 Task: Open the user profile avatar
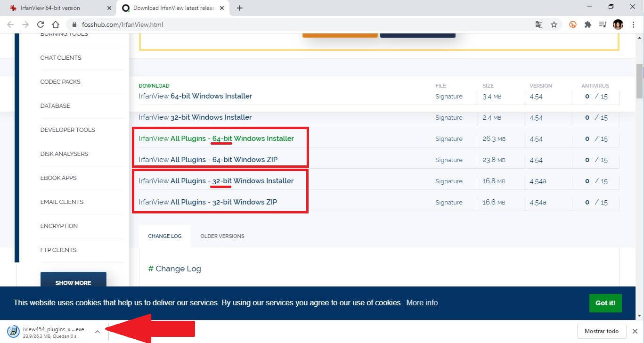(618, 24)
